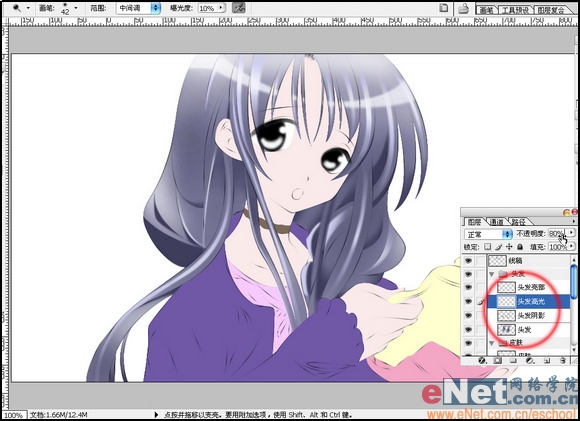This screenshot has width=580, height=421.
Task: Open the exposure slider arrow
Action: pos(221,8)
